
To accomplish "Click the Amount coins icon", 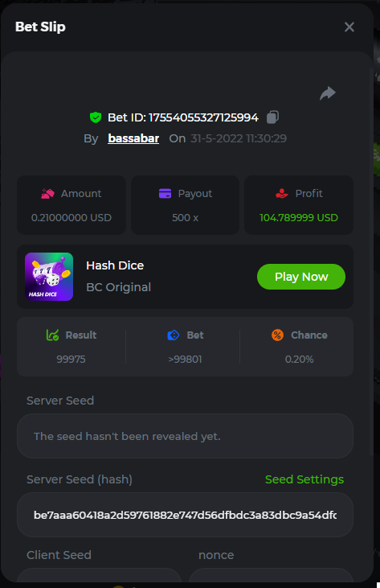I will coord(47,194).
